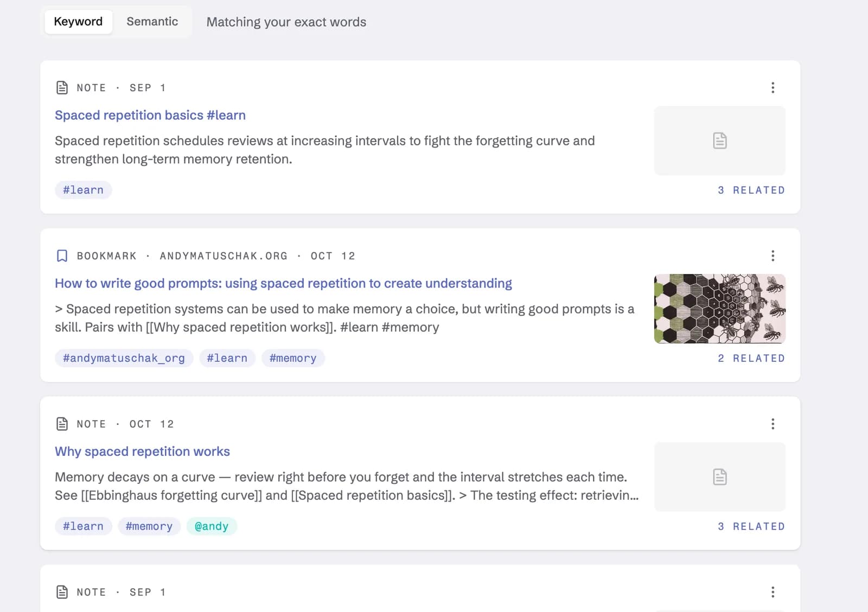868x612 pixels.
Task: Switch to the Keyword search tab
Action: pos(78,22)
